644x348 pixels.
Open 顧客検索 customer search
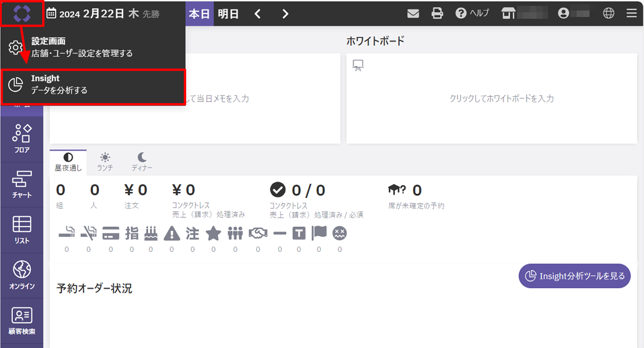(22, 320)
